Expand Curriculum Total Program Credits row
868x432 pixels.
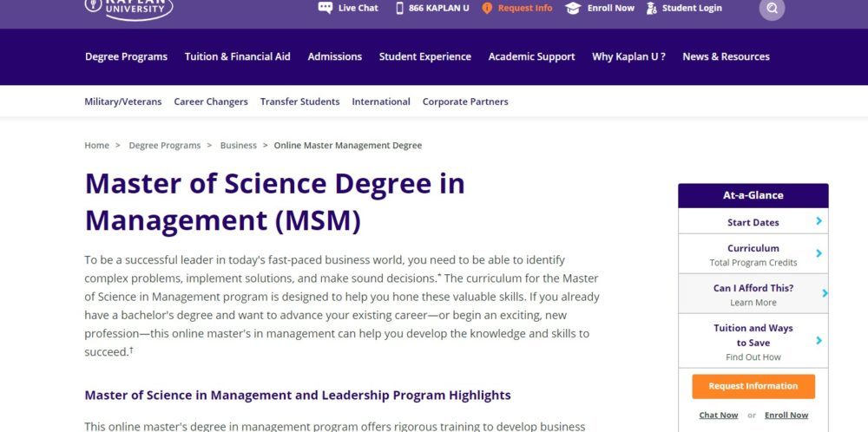click(x=753, y=254)
